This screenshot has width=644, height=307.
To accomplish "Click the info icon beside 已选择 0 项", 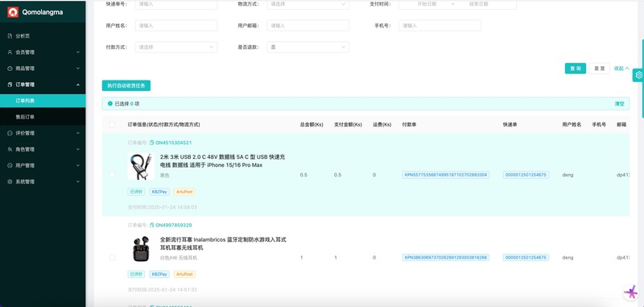I will point(110,104).
